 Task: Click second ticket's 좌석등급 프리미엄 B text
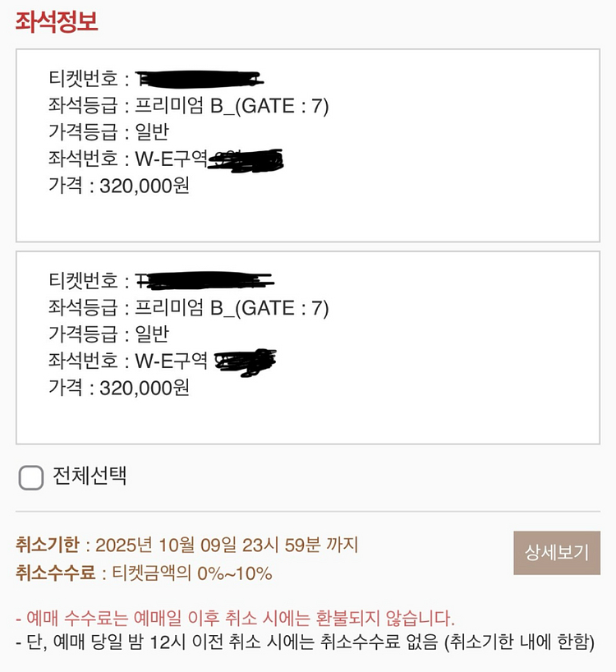click(x=189, y=307)
